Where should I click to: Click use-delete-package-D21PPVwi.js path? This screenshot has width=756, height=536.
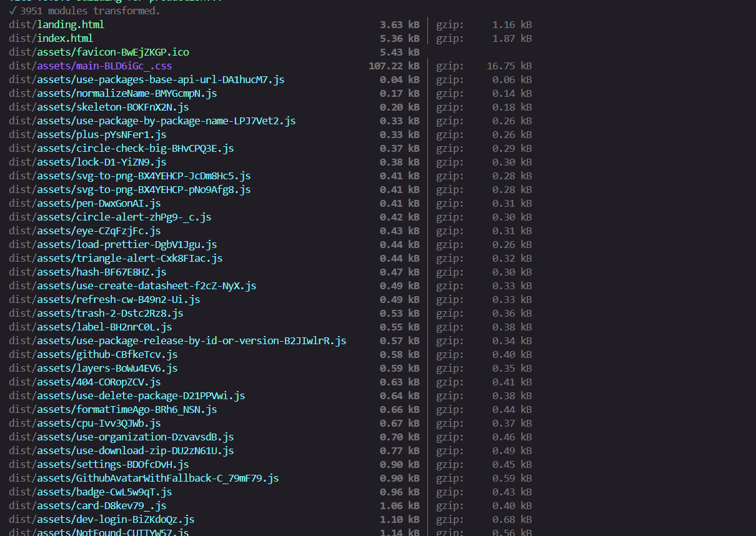pyautogui.click(x=127, y=395)
